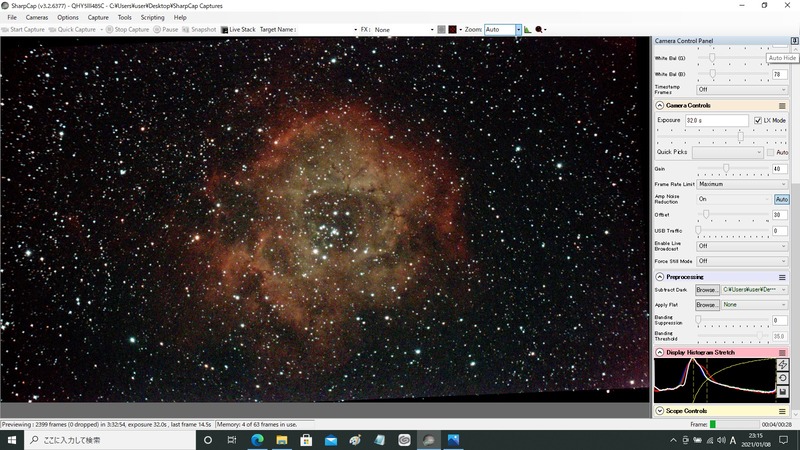The image size is (800, 450).
Task: Open the Quick Picks dropdown
Action: pyautogui.click(x=728, y=152)
